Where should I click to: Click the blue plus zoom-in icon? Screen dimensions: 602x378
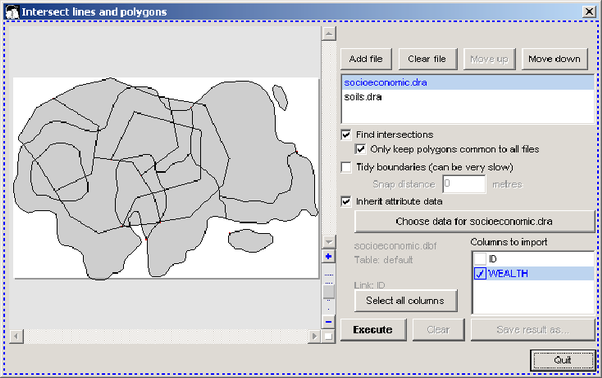pyautogui.click(x=329, y=256)
